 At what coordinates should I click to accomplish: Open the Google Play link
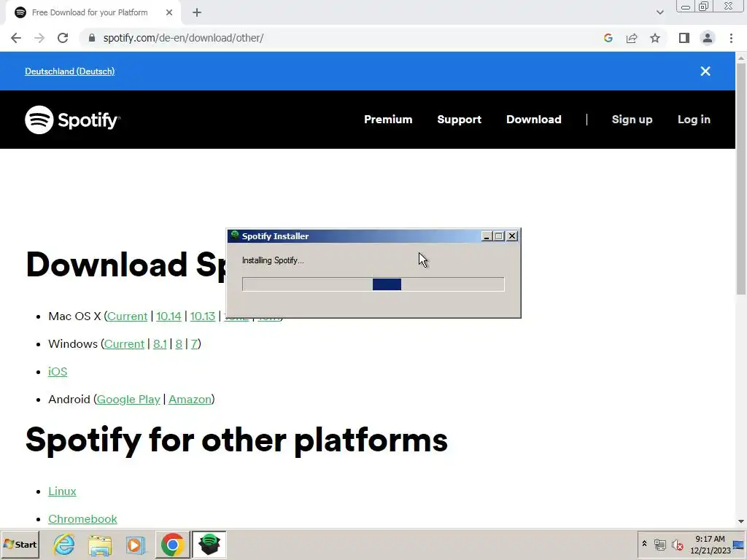pos(128,399)
